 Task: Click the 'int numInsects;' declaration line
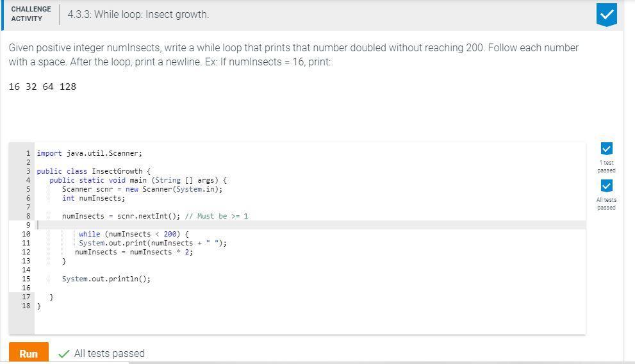click(94, 199)
